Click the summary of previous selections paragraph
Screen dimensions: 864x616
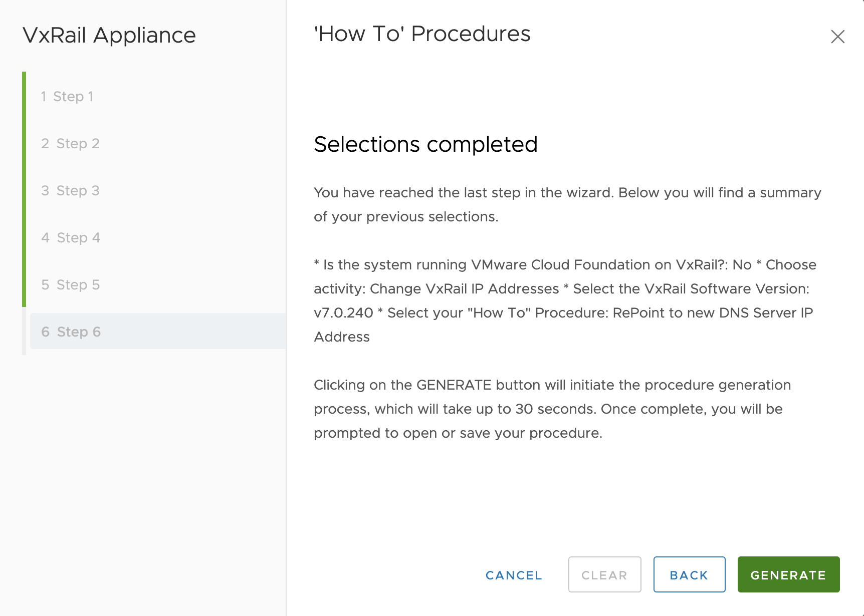click(564, 300)
